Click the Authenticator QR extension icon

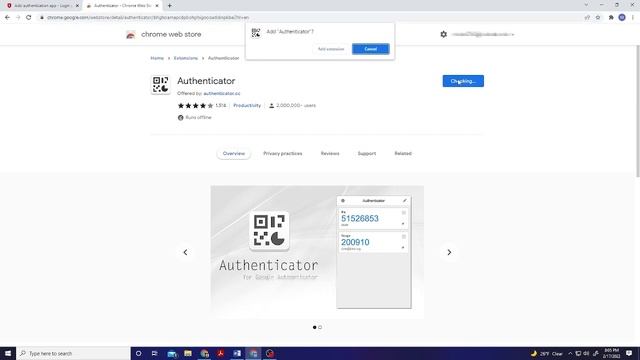pyautogui.click(x=160, y=84)
